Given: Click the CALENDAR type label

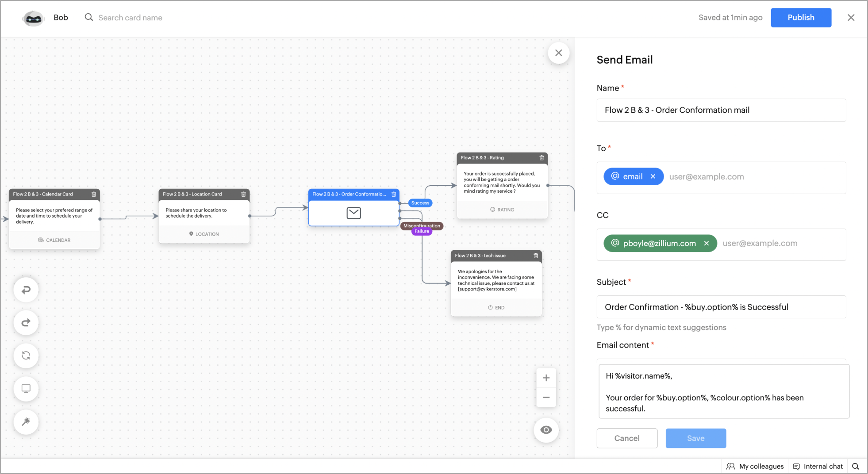Looking at the screenshot, I should coord(54,240).
